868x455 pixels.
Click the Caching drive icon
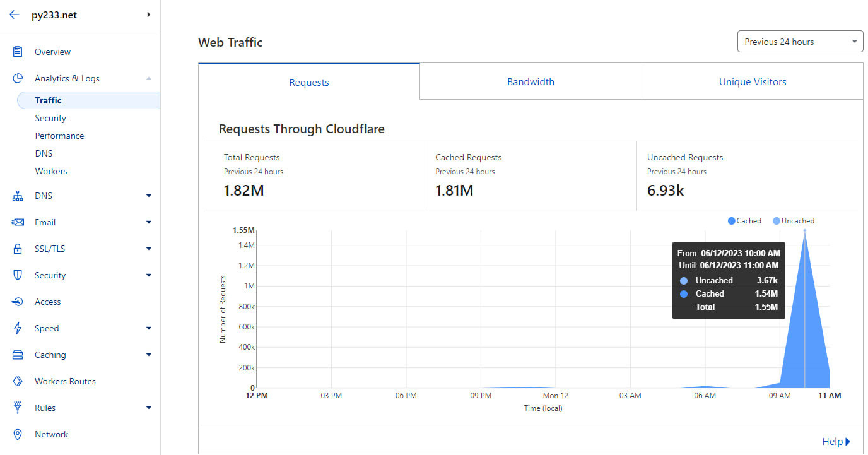click(x=18, y=355)
